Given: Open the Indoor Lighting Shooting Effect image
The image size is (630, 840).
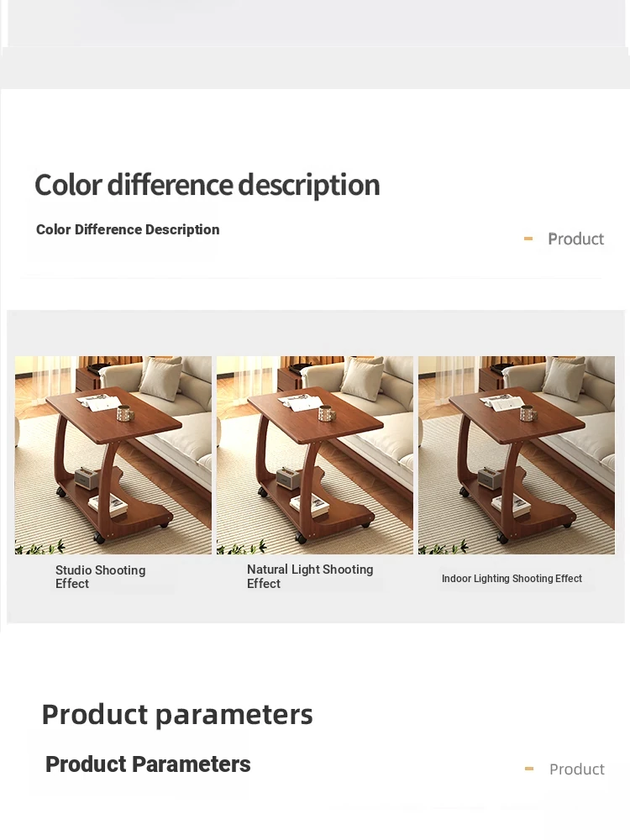Looking at the screenshot, I should (517, 454).
